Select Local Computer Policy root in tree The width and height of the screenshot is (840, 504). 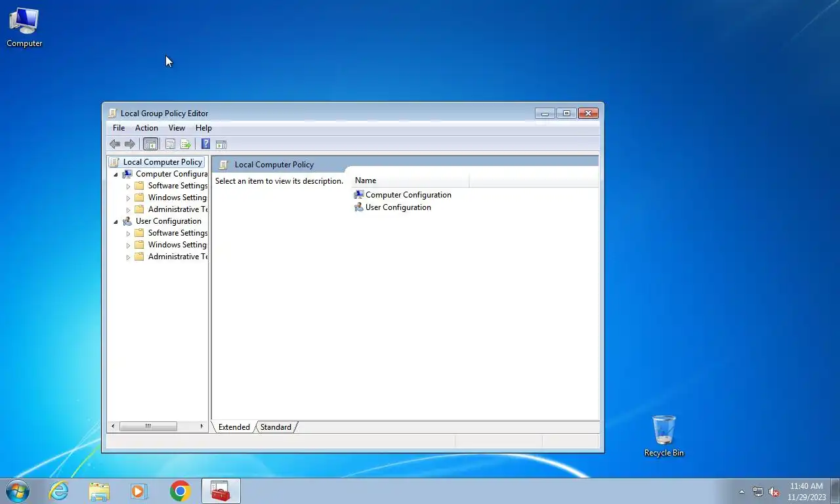(163, 162)
